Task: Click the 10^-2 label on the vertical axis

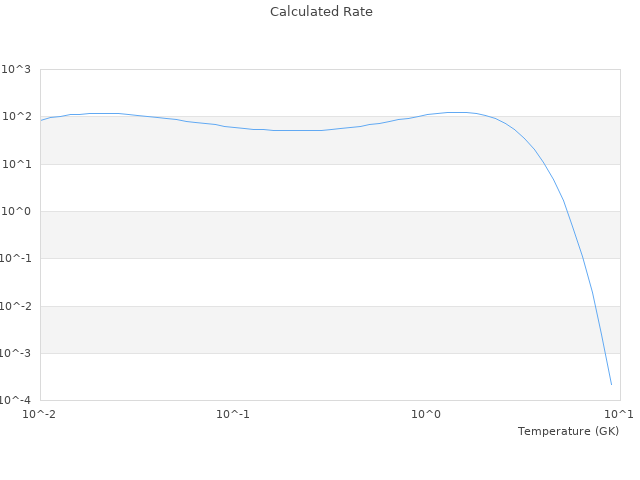Action: [15, 306]
